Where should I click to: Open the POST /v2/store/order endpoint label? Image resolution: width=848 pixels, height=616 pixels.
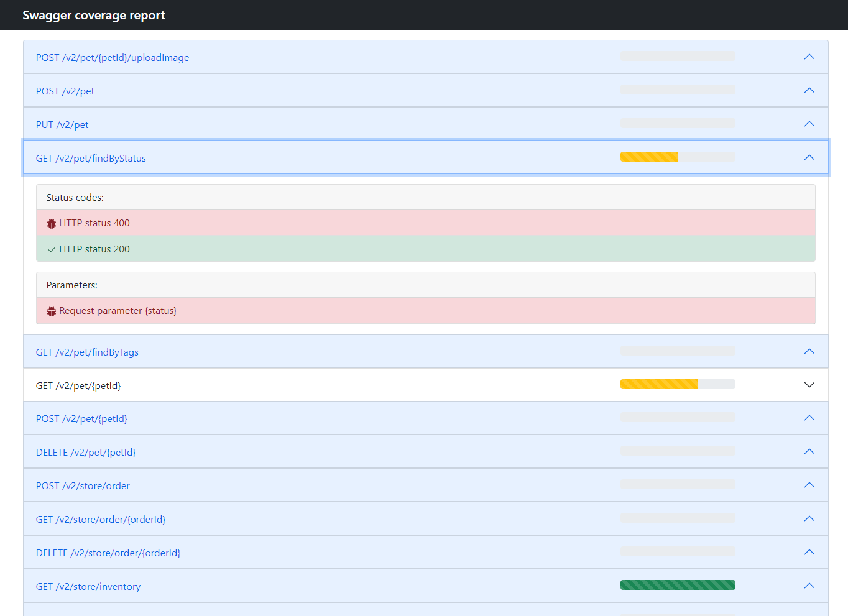click(83, 486)
